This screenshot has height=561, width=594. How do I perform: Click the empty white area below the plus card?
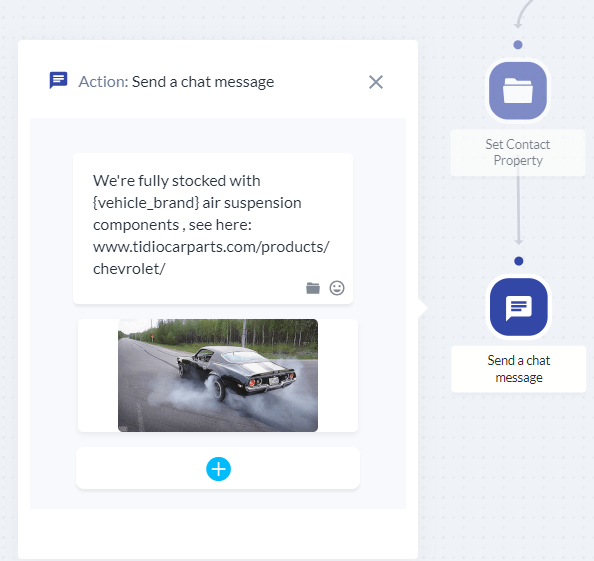click(218, 534)
